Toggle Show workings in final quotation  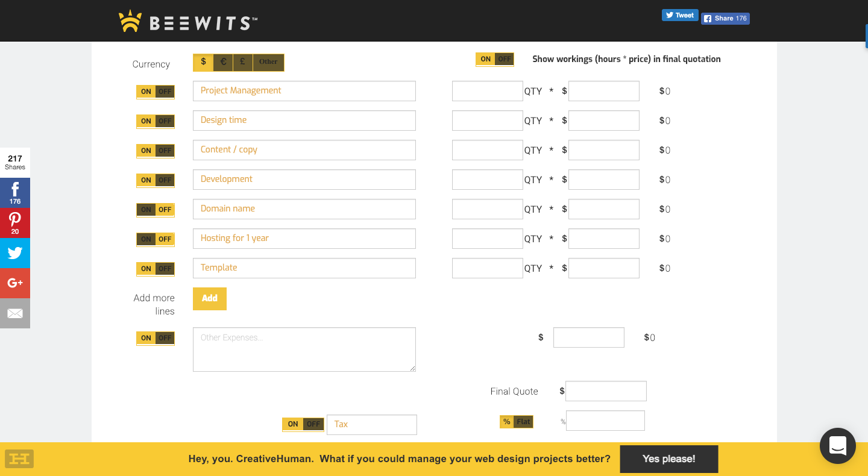coord(494,59)
